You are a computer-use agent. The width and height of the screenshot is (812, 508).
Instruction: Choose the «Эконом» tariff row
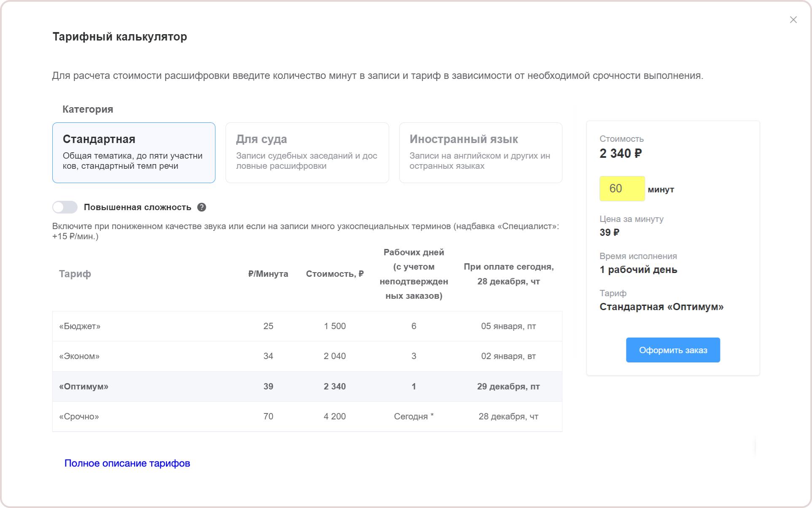click(x=80, y=356)
